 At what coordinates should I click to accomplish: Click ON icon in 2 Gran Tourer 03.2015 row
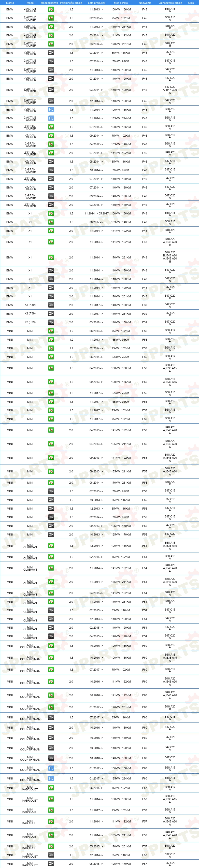(51, 205)
